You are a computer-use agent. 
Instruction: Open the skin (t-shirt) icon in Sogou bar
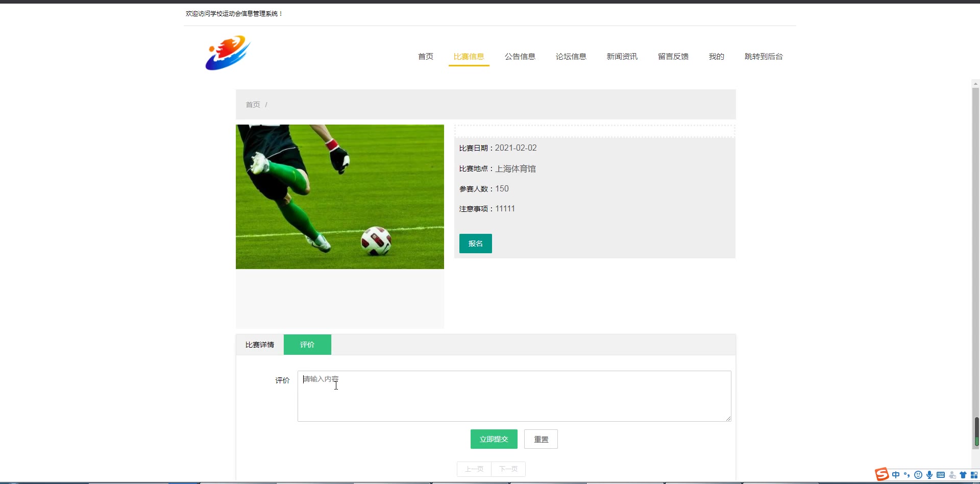click(x=963, y=475)
